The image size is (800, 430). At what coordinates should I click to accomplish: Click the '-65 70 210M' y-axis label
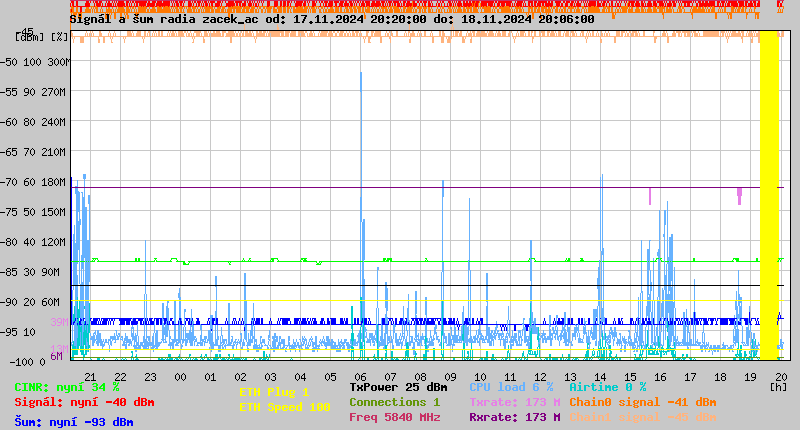(x=33, y=153)
